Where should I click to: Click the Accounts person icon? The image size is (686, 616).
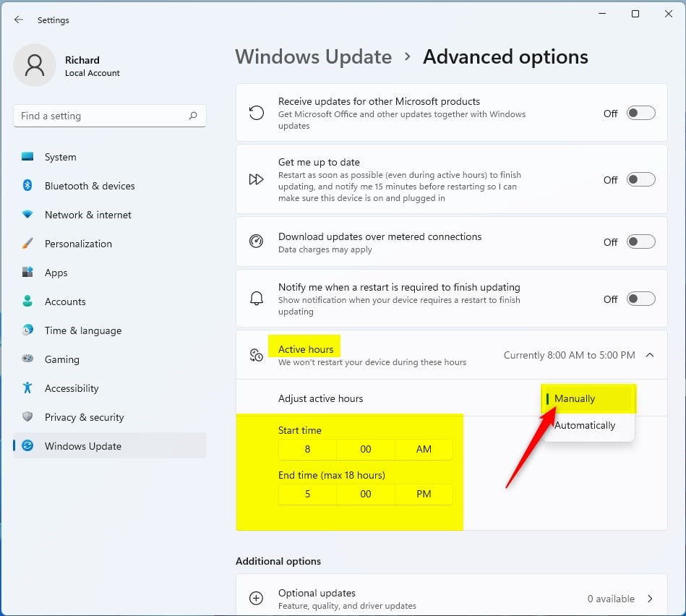coord(27,301)
